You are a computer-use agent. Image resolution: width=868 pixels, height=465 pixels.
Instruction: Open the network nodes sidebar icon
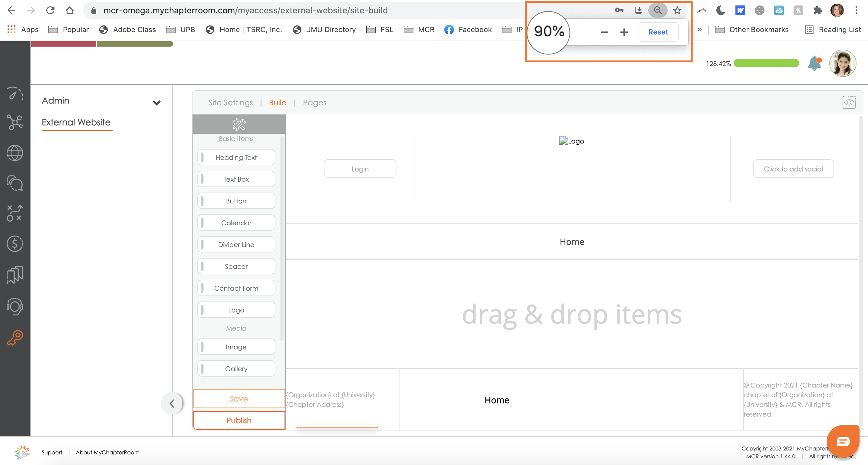click(x=15, y=122)
